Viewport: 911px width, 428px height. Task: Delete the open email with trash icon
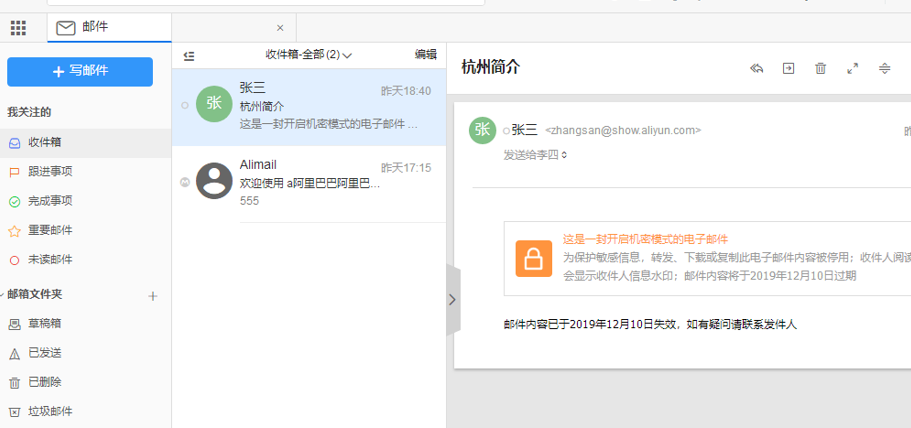coord(820,68)
